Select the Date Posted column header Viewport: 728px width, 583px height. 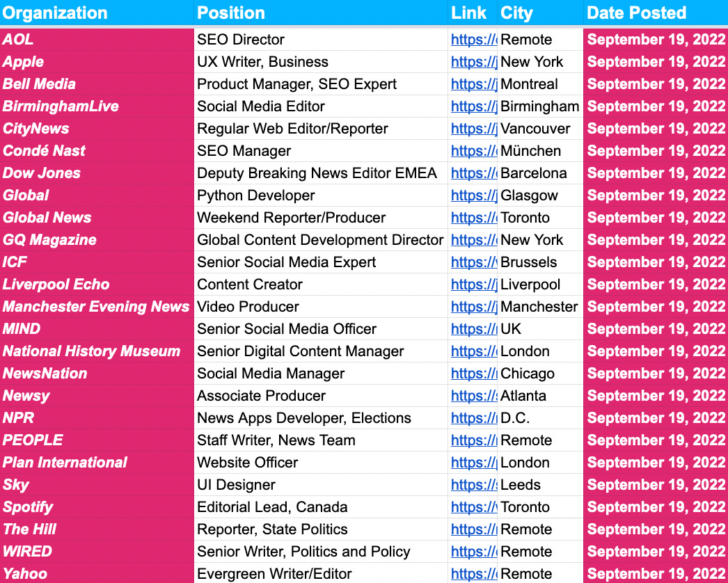tap(656, 13)
